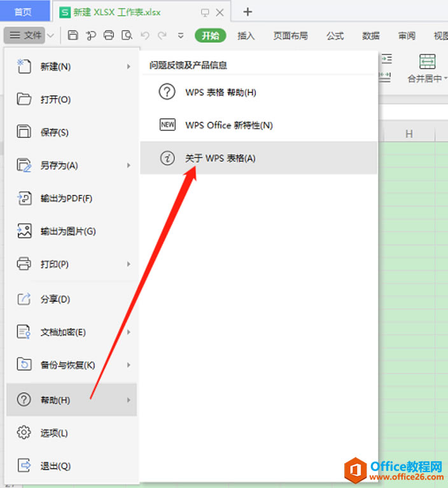Click the plus to add new tab
This screenshot has height=488, width=448.
pyautogui.click(x=248, y=12)
